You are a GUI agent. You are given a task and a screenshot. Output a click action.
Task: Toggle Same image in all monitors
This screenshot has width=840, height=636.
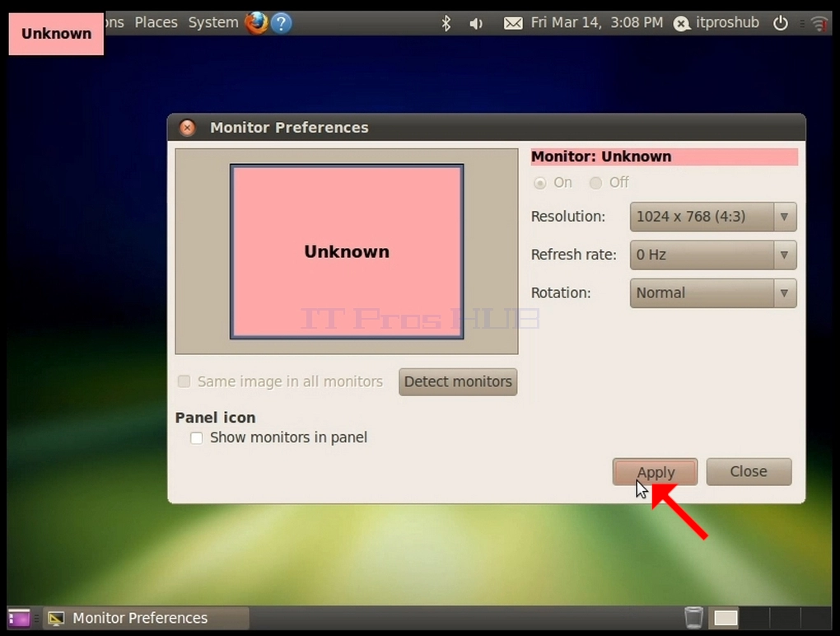coord(184,381)
